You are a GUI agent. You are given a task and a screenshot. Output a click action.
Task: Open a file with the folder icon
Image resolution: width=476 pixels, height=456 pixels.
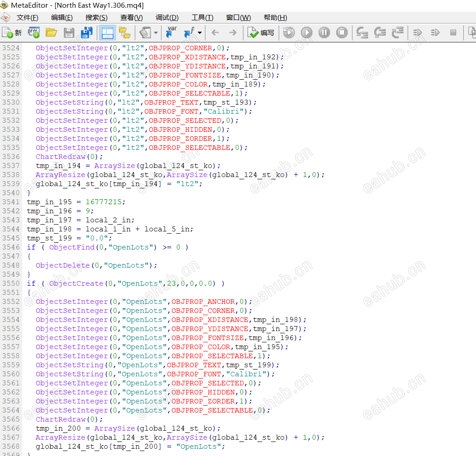[51, 33]
